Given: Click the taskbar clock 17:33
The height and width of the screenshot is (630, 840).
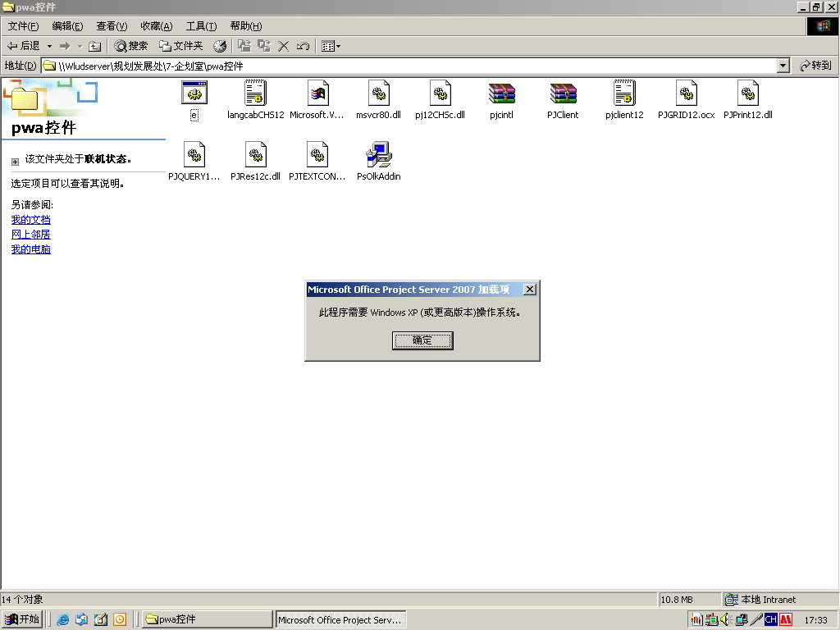Looking at the screenshot, I should [x=816, y=620].
